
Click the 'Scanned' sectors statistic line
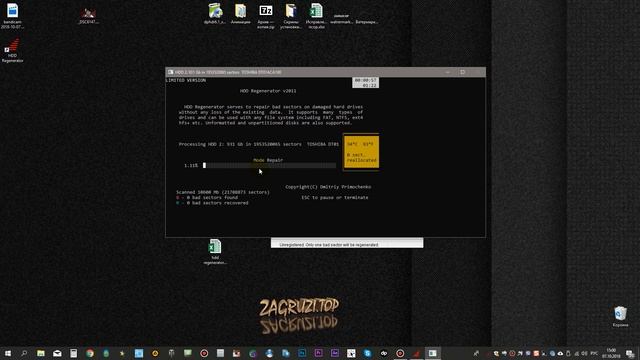point(223,192)
